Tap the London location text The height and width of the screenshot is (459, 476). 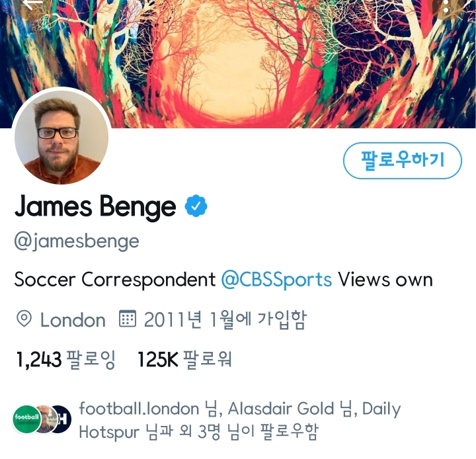coord(73,320)
